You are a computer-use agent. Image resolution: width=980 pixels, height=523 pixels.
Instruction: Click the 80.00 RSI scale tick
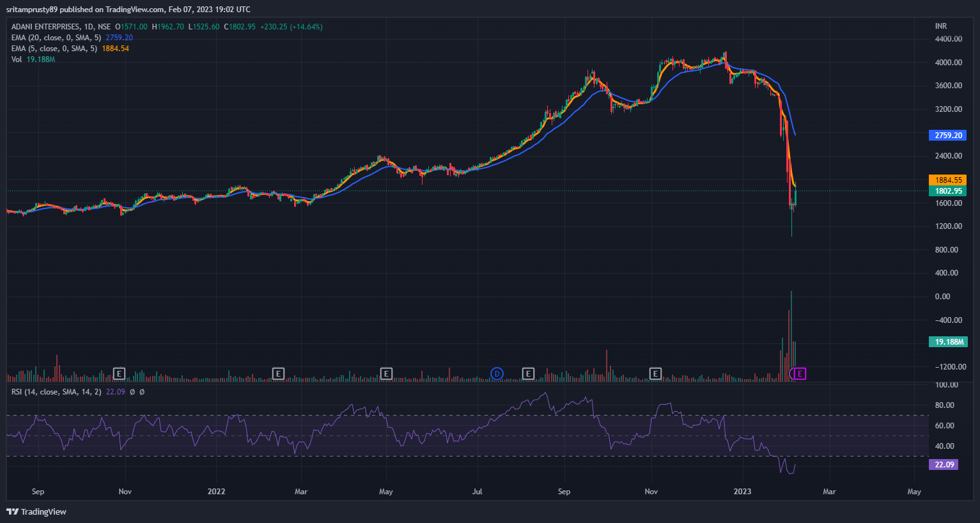[x=945, y=405]
